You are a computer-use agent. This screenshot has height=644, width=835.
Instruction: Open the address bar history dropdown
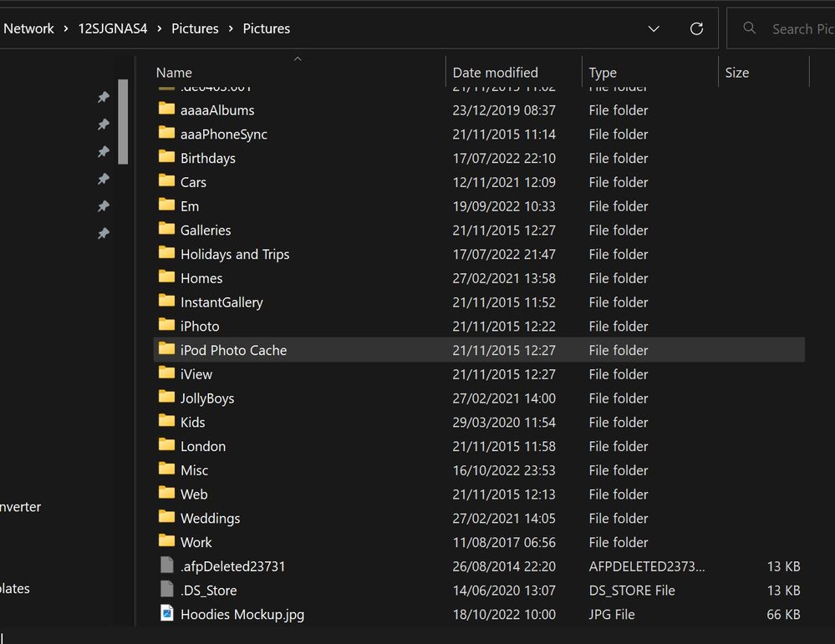pos(654,28)
